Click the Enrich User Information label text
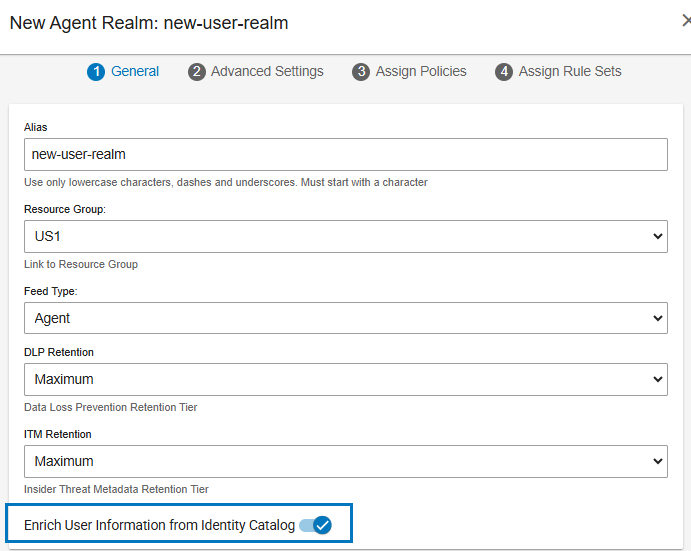 pyautogui.click(x=159, y=525)
